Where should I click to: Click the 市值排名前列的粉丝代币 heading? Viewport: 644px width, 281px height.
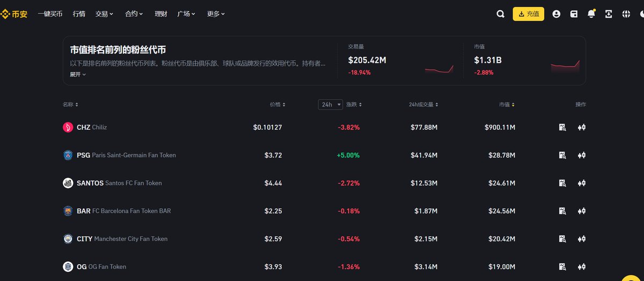tap(118, 50)
